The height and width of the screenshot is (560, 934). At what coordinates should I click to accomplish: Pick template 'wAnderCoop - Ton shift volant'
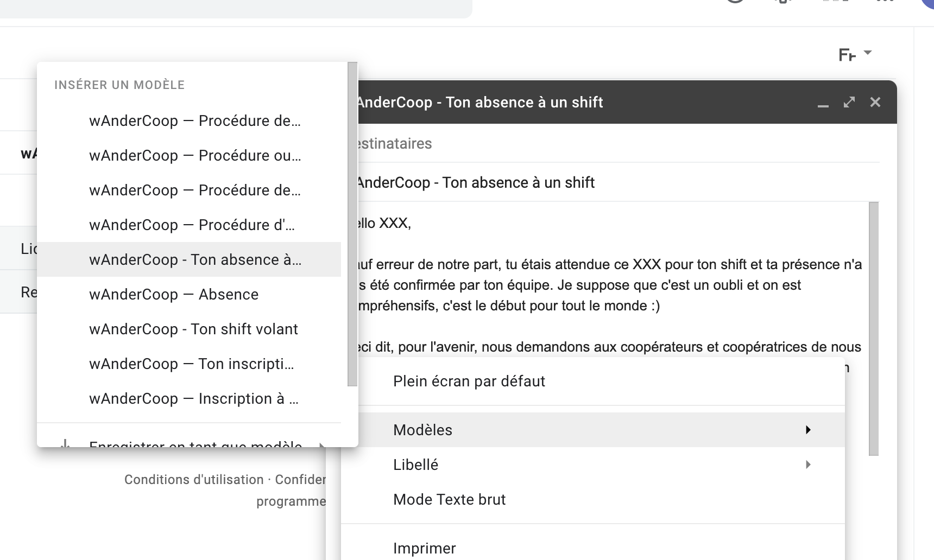pyautogui.click(x=189, y=329)
